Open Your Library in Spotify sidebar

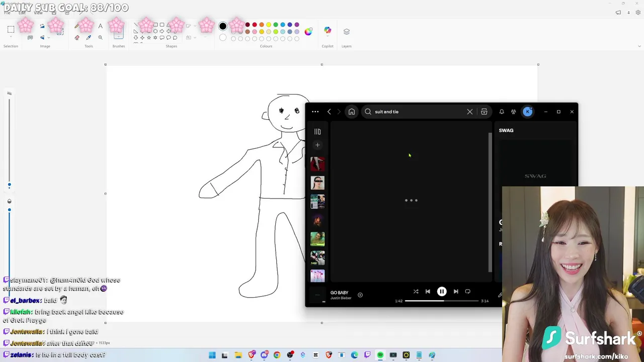point(317,132)
